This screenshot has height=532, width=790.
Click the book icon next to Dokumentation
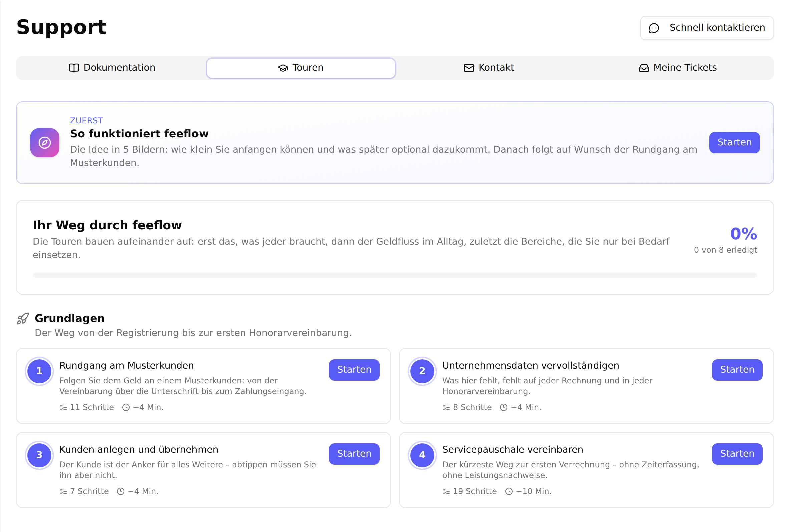click(74, 68)
